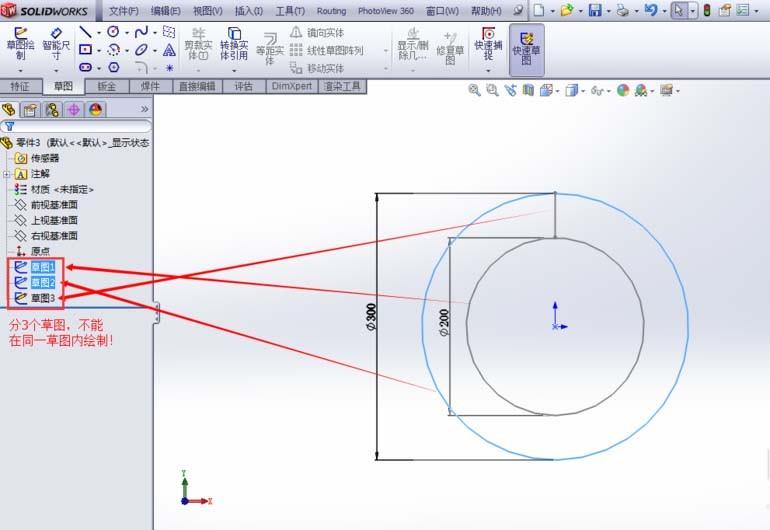The height and width of the screenshot is (530, 770).
Task: Select the Arc sketch tool
Action: (113, 50)
